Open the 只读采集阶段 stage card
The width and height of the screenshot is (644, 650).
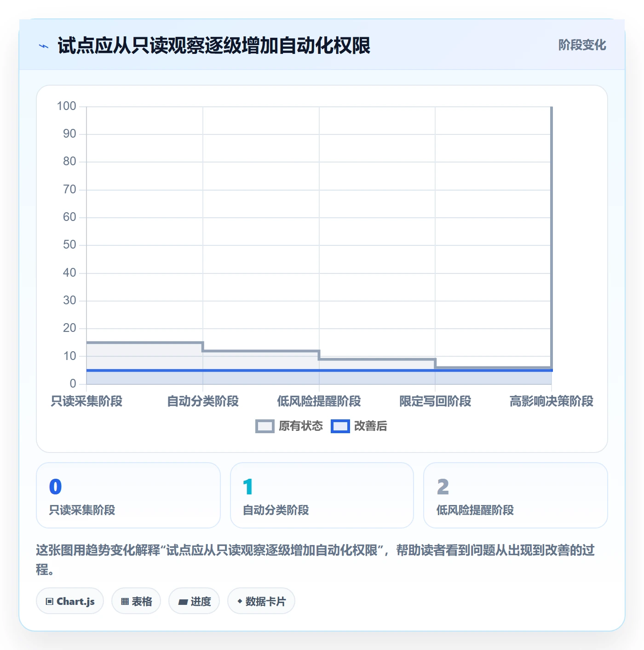(128, 495)
